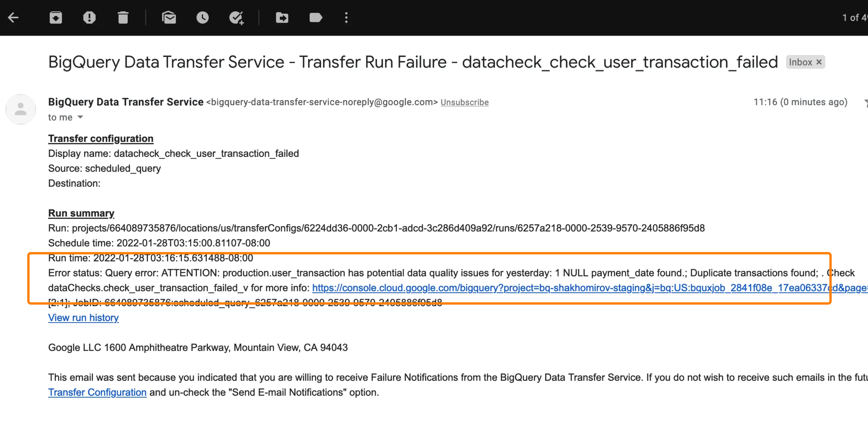Open the console.cloud.google.com BigQuery link
The height and width of the screenshot is (423, 868).
click(x=590, y=288)
